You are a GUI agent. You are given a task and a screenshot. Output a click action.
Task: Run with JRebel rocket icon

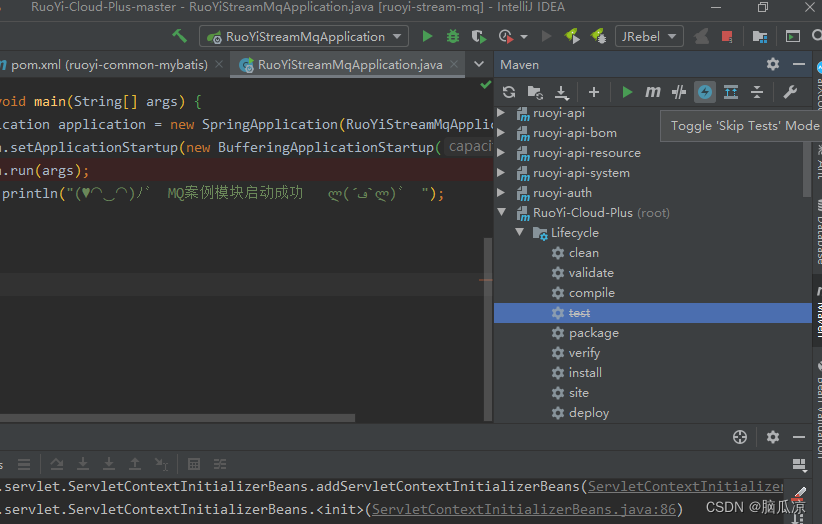coord(571,36)
